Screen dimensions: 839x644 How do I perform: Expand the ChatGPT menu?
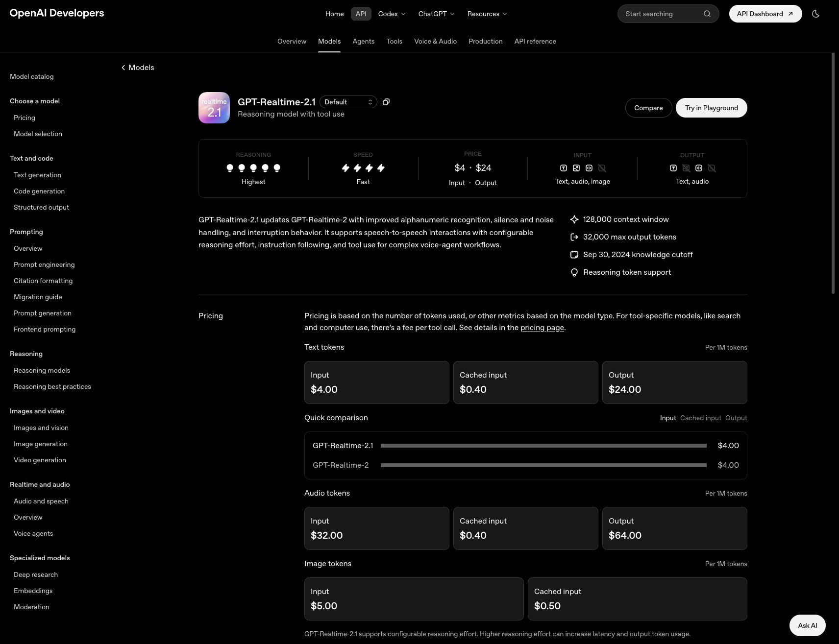436,14
